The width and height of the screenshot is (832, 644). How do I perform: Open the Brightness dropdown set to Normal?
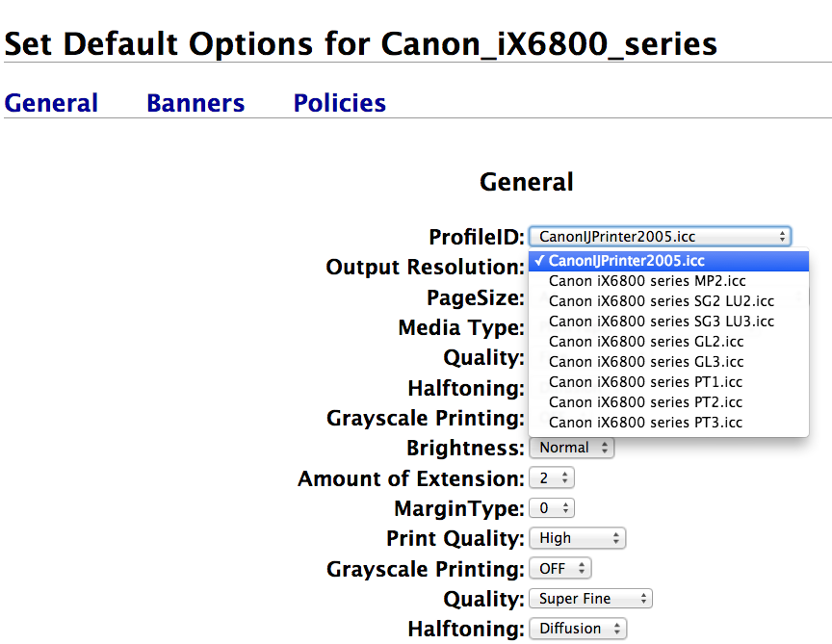[571, 448]
